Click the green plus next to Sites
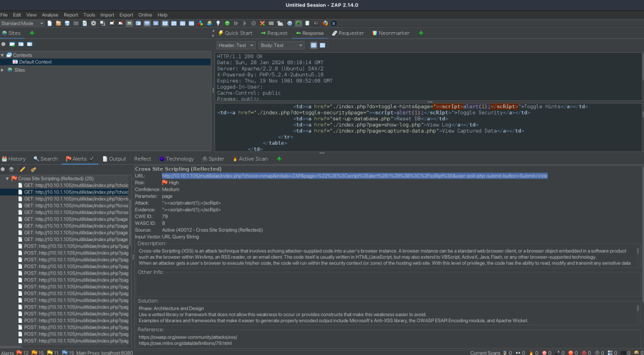The width and height of the screenshot is (644, 355). pyautogui.click(x=32, y=33)
